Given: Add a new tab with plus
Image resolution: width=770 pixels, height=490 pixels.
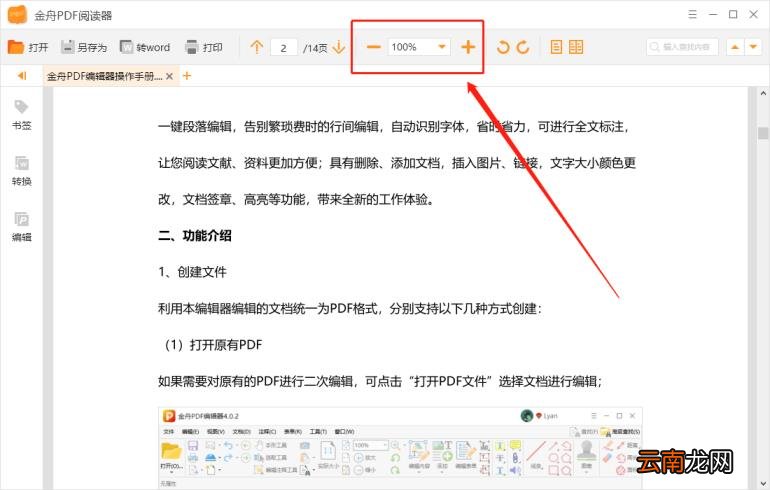Looking at the screenshot, I should (187, 76).
